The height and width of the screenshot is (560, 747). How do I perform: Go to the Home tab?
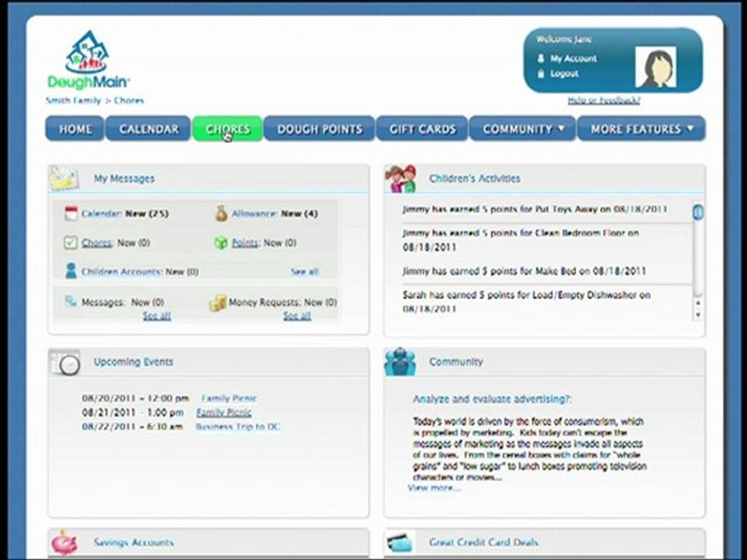[x=75, y=128]
